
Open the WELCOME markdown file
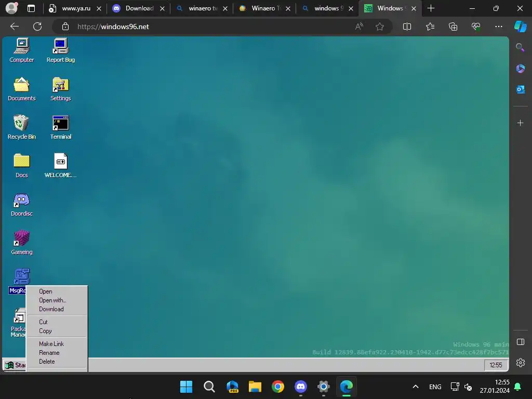[61, 166]
